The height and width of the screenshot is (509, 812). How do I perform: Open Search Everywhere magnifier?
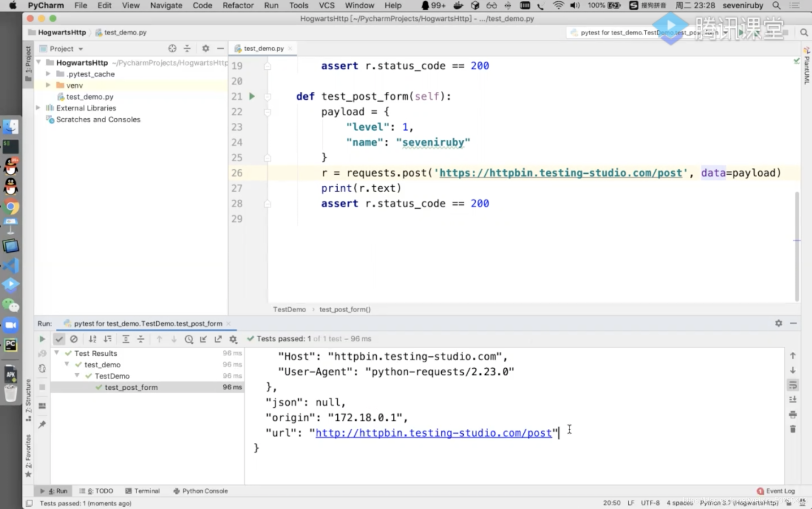pyautogui.click(x=804, y=33)
